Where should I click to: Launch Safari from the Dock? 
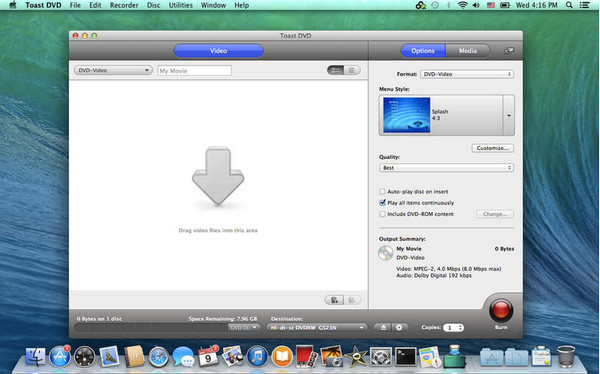(159, 357)
